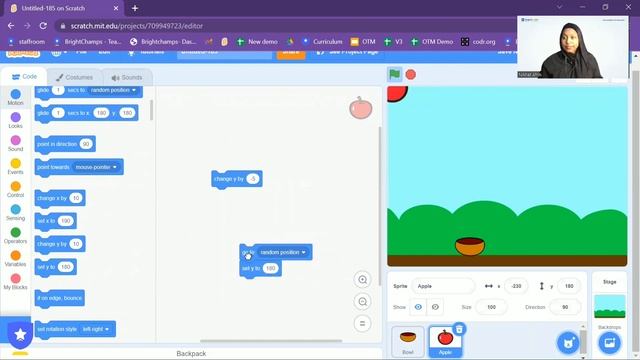Viewport: 640px width, 360px height.
Task: Click the sprite y coordinate field
Action: click(569, 286)
